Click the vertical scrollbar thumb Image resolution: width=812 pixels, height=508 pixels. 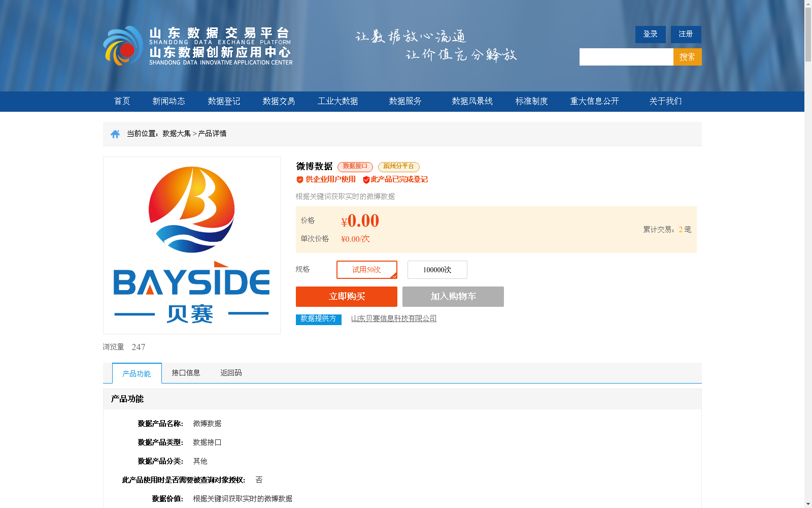808,35
